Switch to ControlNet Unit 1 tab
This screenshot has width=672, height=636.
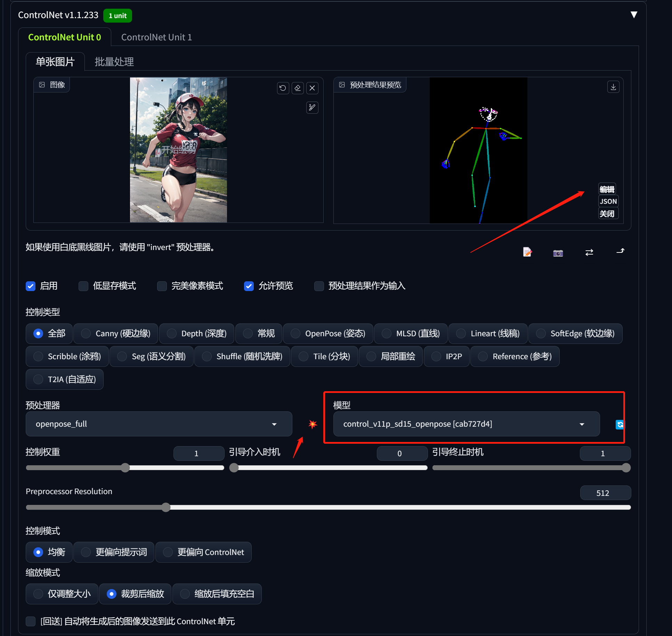[156, 37]
